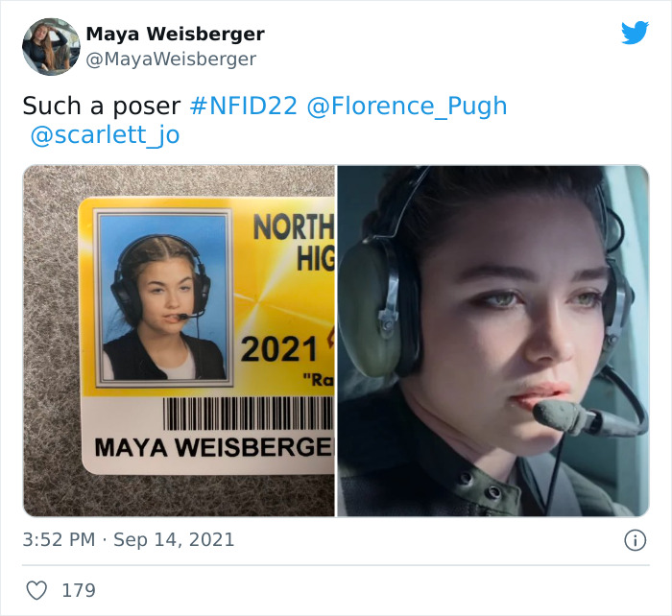Open Maya Weisberger's profile avatar

[x=51, y=47]
